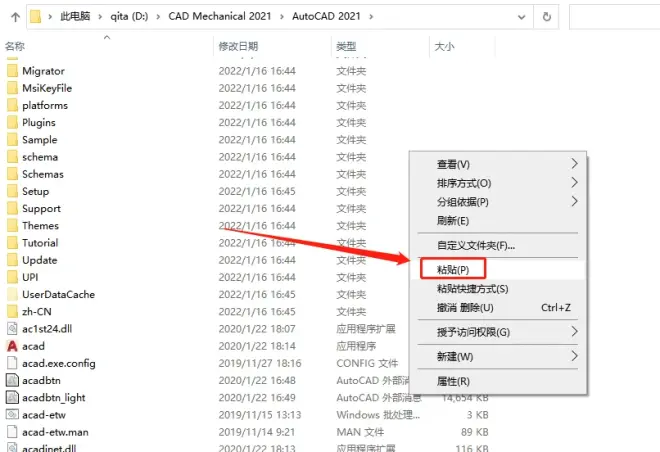Click the MAN 文件 type cell
The image size is (660, 452).
pyautogui.click(x=360, y=432)
